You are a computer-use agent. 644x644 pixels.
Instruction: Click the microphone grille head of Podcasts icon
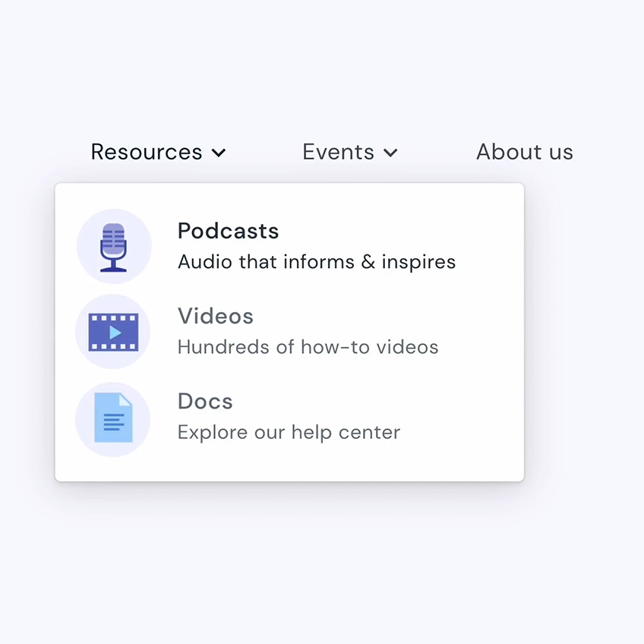(x=114, y=237)
